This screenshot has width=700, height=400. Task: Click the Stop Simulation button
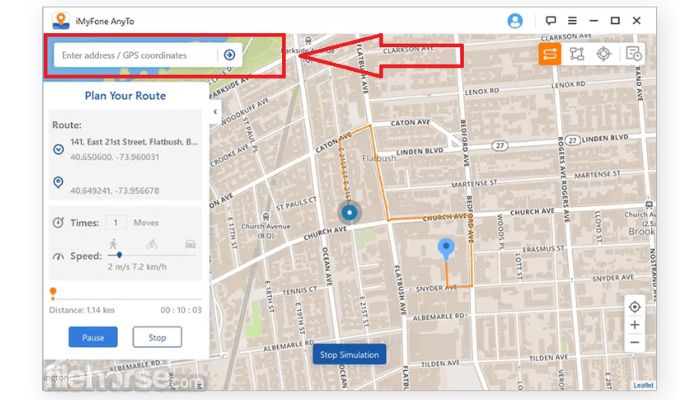[x=349, y=354]
